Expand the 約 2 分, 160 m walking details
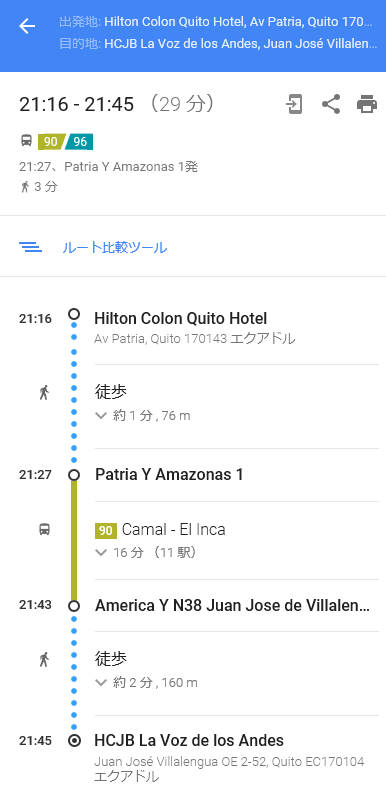The height and width of the screenshot is (792, 386). coord(147,683)
